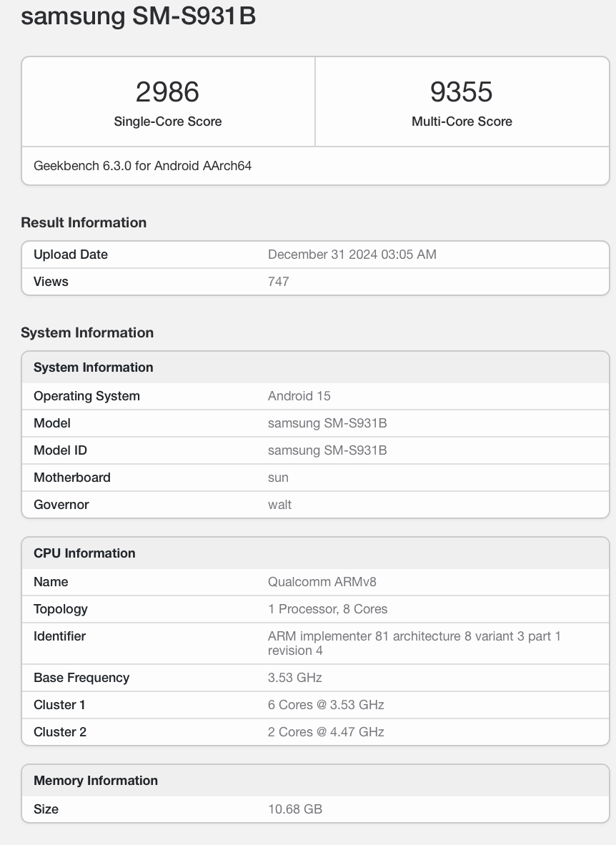Viewport: 616px width, 845px height.
Task: Click the Governor entry walt
Action: point(279,505)
